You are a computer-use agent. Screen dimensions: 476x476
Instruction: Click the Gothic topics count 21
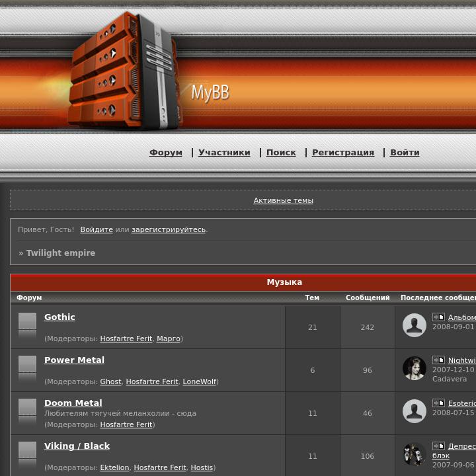312,327
